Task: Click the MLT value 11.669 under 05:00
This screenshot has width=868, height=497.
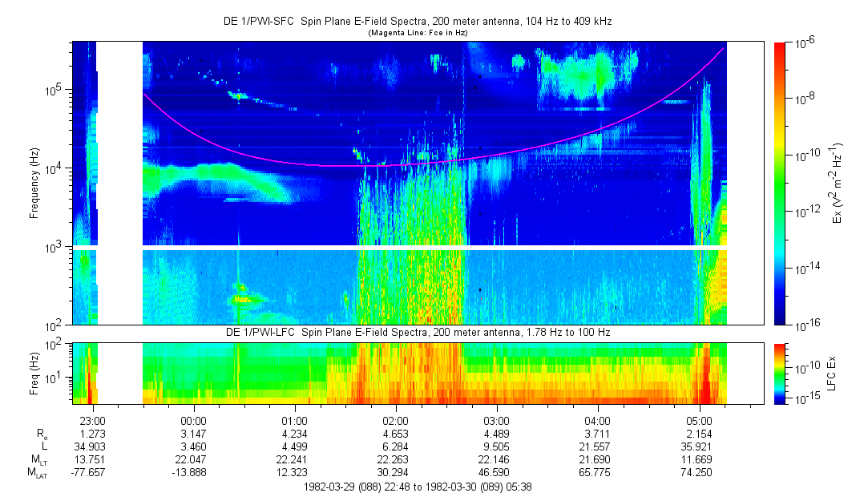Action: click(699, 460)
